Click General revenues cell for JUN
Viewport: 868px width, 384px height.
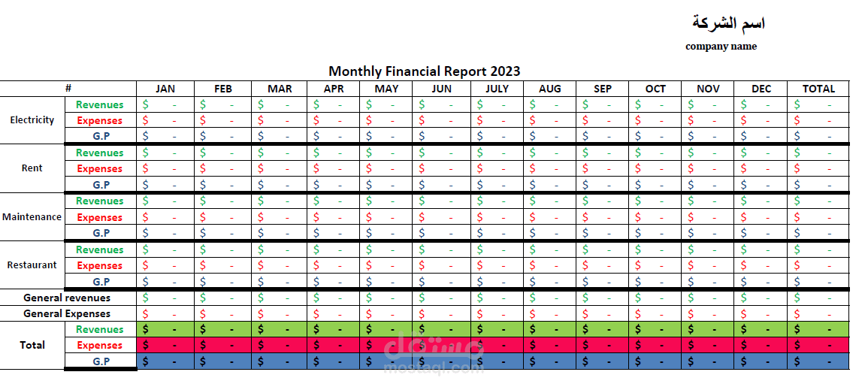pos(441,298)
